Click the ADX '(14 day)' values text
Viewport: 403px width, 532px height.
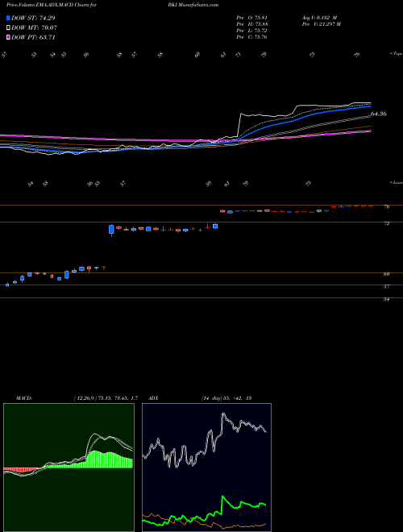pyautogui.click(x=225, y=398)
